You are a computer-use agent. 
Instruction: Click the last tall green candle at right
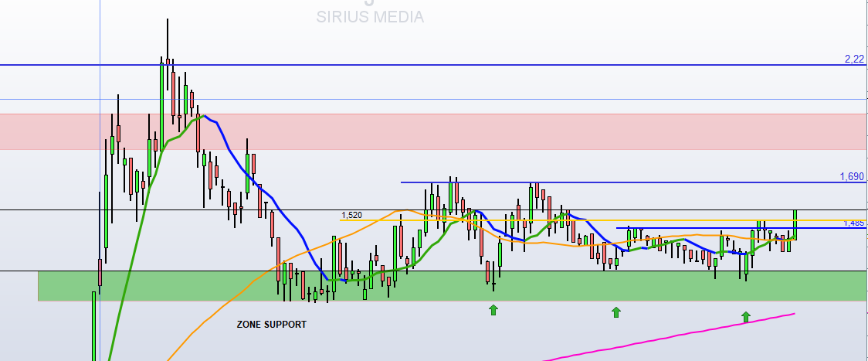(795, 225)
